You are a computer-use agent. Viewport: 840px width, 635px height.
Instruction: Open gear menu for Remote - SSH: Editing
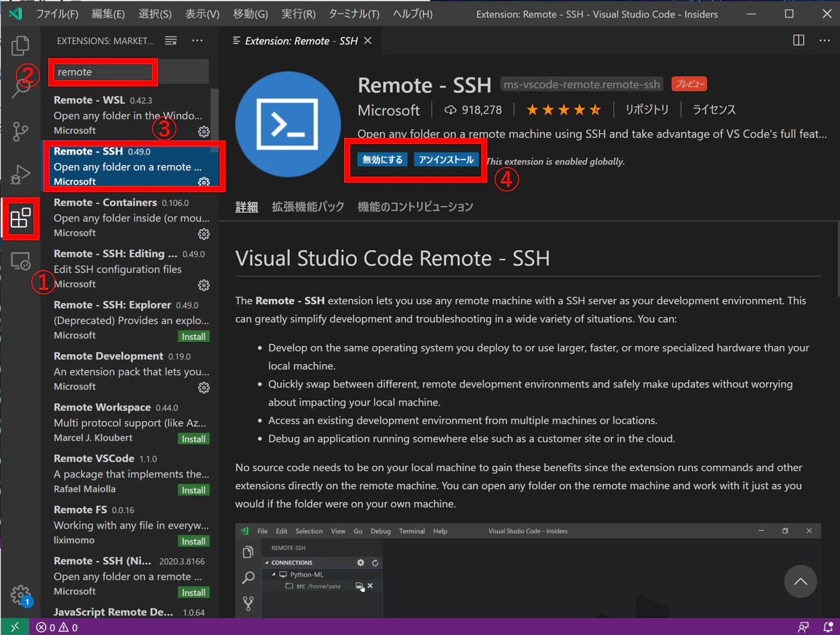pyautogui.click(x=203, y=285)
